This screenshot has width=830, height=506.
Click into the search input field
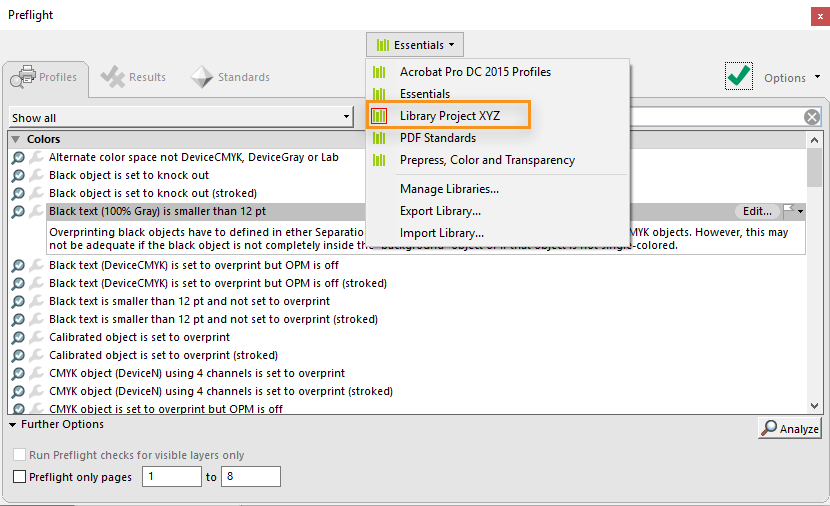(715, 117)
